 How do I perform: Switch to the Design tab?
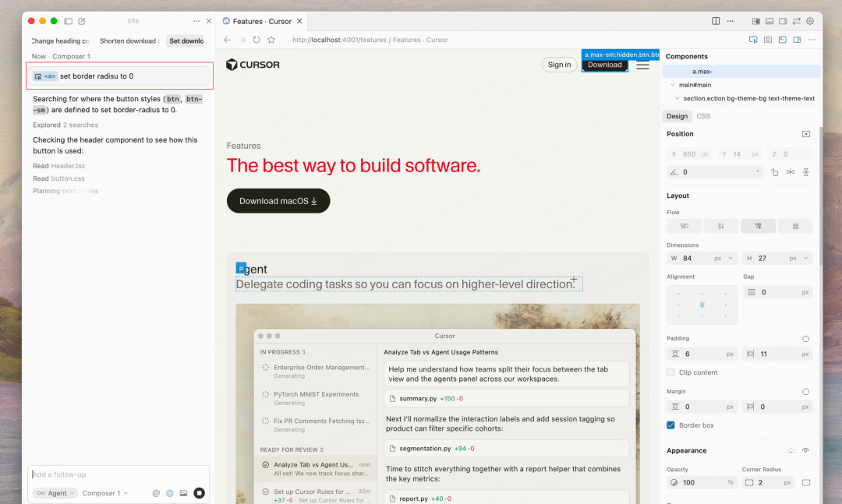[677, 116]
